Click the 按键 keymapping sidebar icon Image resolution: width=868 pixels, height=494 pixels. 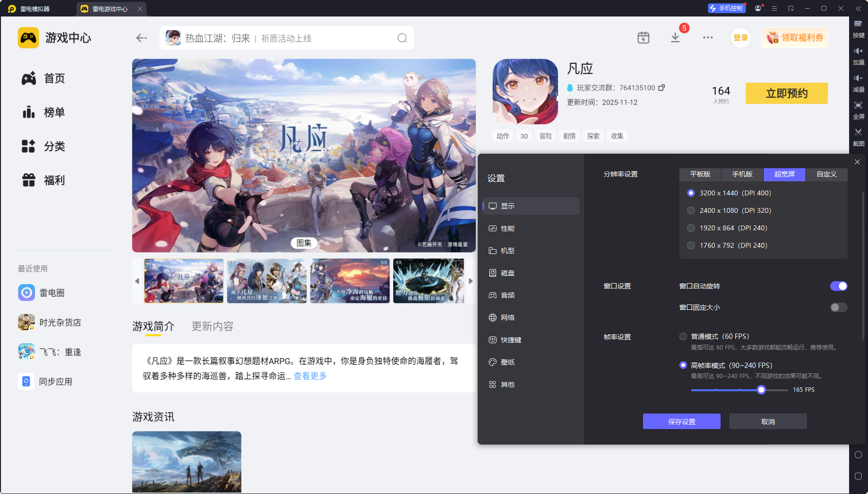[858, 29]
